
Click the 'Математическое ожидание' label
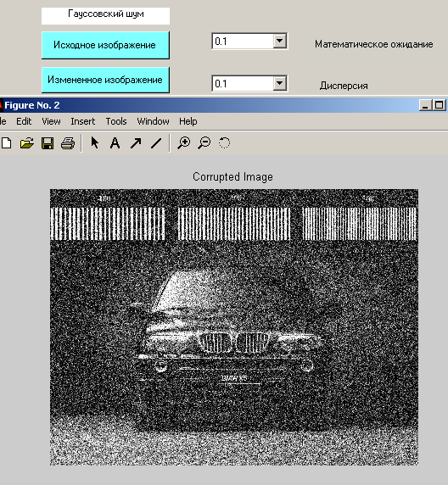[373, 44]
